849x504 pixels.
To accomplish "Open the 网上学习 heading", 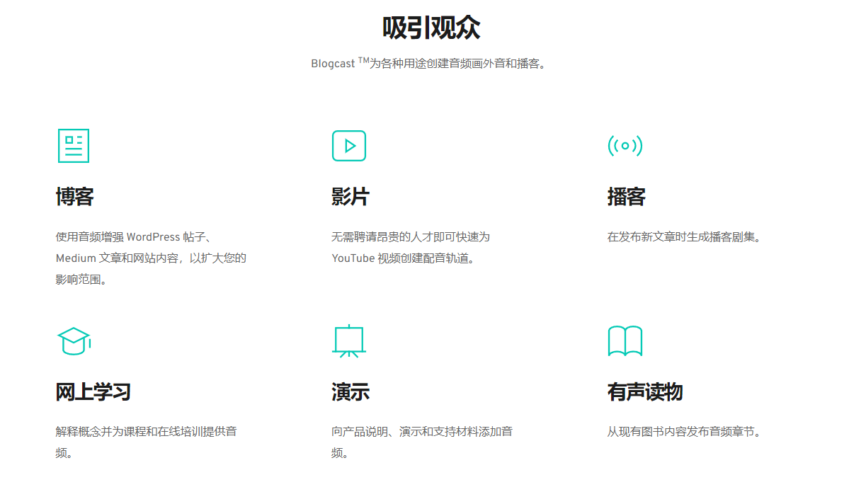I will [93, 392].
